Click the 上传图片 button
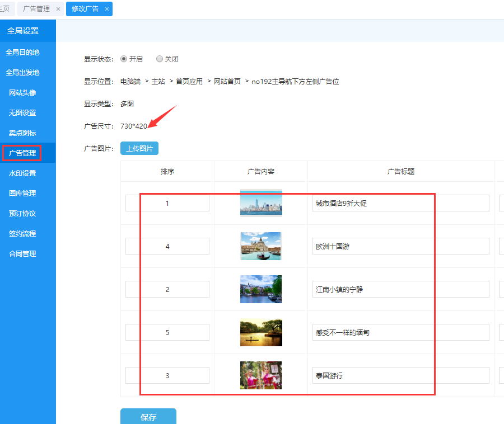Viewport: 504px width, 424px height. coord(139,148)
